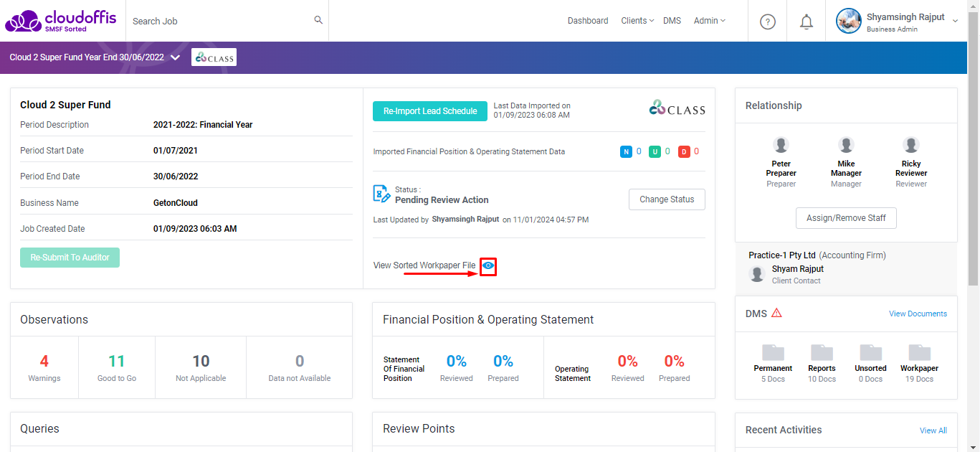Click the Cloud 2 Super Fund title
Viewport: 980px width, 452px height.
point(65,105)
